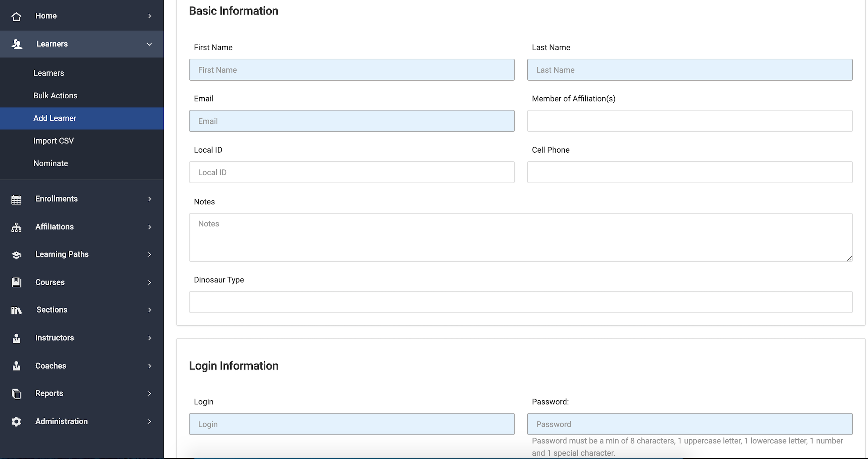Click the Affiliations hierarchy icon
This screenshot has height=459, width=868.
click(16, 227)
